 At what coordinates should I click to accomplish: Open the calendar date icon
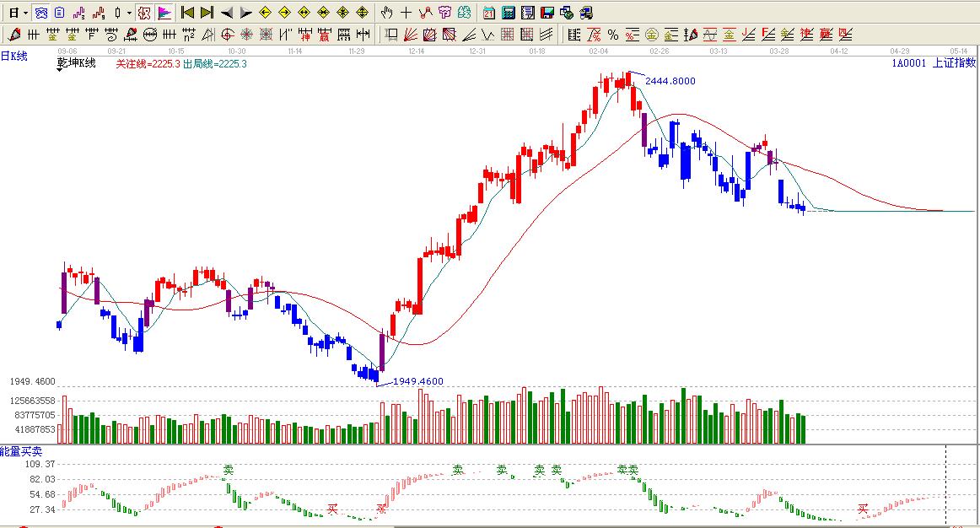point(489,13)
